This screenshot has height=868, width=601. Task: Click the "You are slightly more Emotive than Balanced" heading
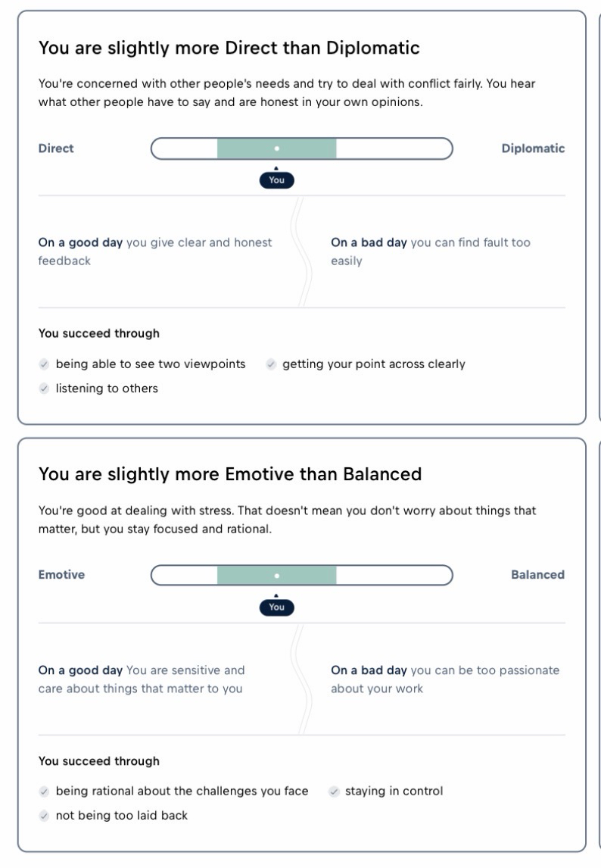pos(230,475)
